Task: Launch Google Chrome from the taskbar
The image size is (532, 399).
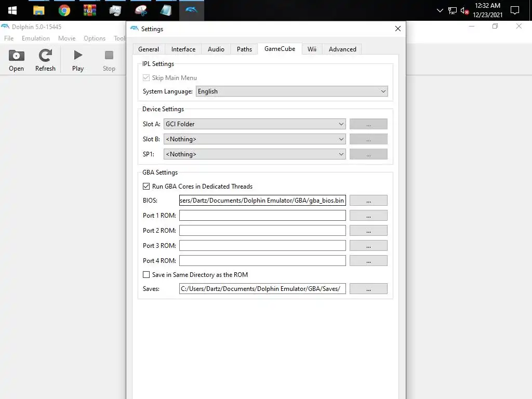Action: [64, 10]
